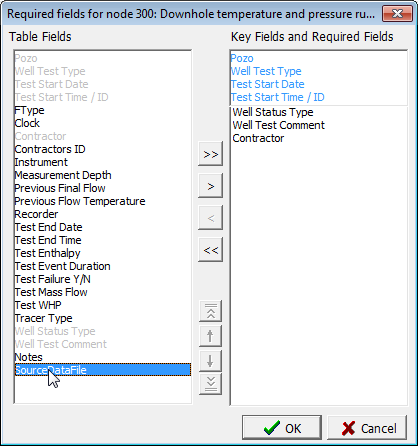Click the move-all-right >> button
Screen dimensions: 418x446
coord(210,154)
